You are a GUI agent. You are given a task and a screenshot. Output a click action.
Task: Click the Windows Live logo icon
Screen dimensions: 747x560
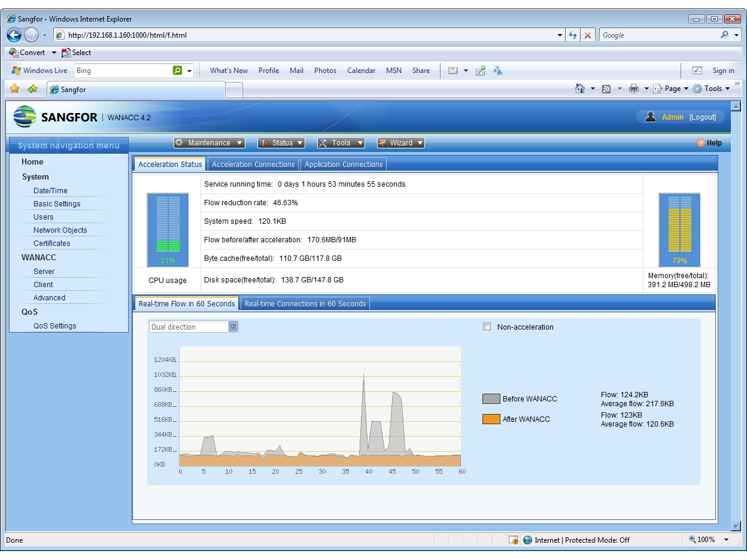point(16,71)
